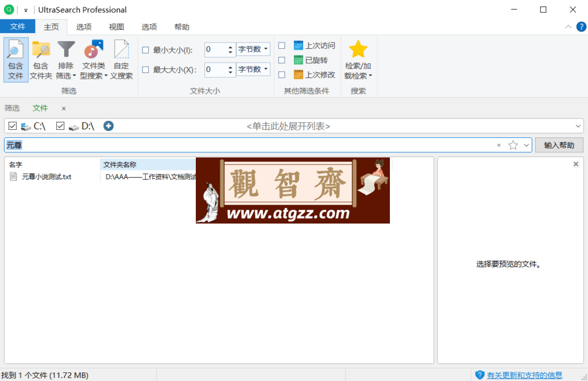Click the favorite star in search box
The height and width of the screenshot is (381, 588).
coord(513,145)
